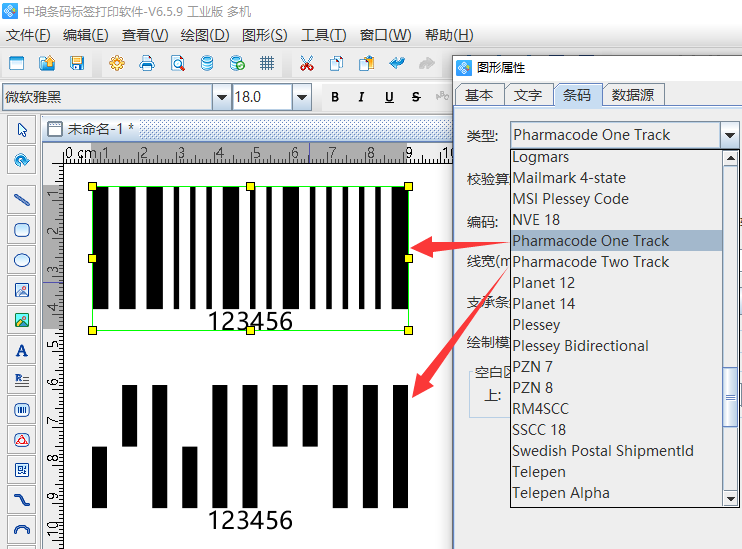Open the 帮助(H) menu
Screen dimensions: 742x549
[x=449, y=35]
